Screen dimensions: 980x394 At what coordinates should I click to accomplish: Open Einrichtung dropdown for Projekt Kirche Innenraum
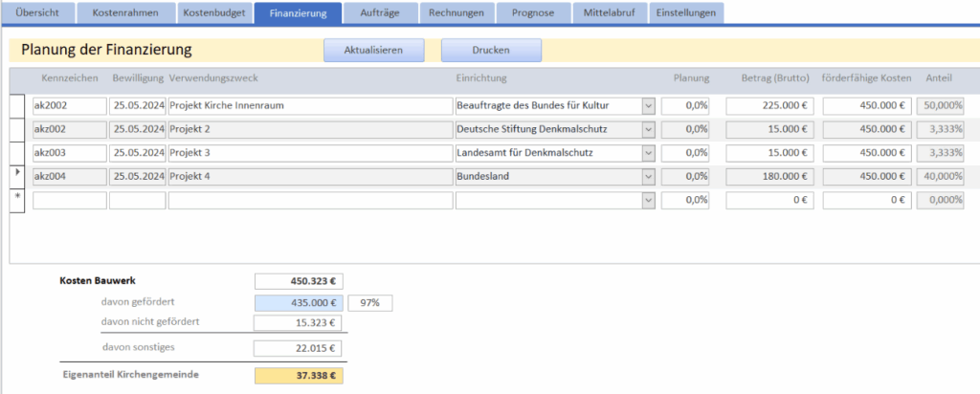click(648, 105)
